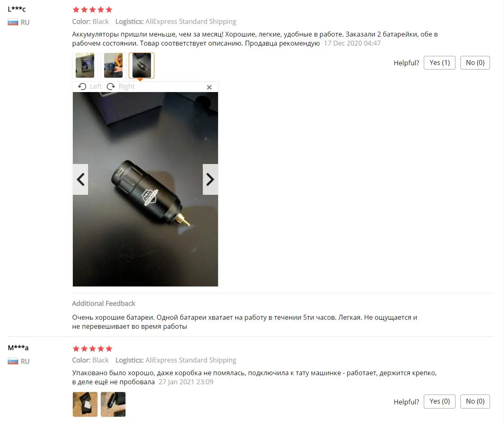Click the Russian flag next to M***a
The height and width of the screenshot is (427, 504).
pos(13,361)
